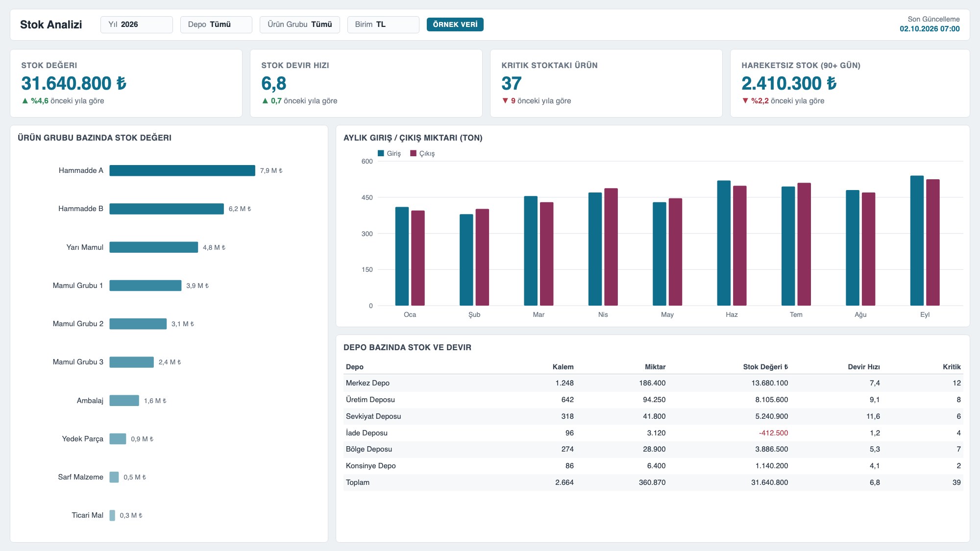Viewport: 980px width, 551px height.
Task: Open the Ürün Grubu Tümü filter
Action: point(300,24)
